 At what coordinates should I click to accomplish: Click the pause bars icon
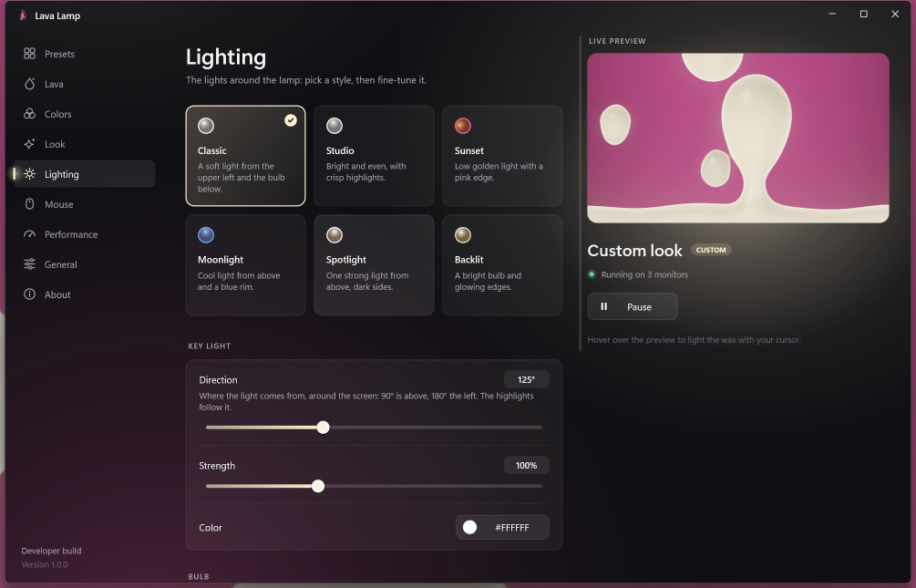pyautogui.click(x=604, y=306)
